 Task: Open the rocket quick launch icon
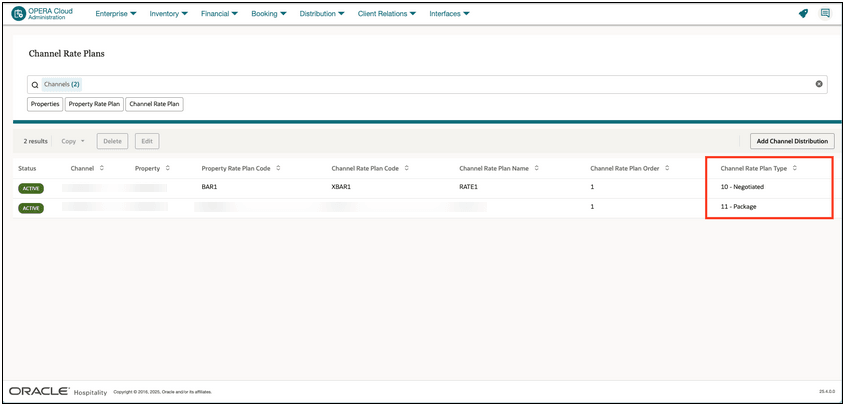[804, 13]
